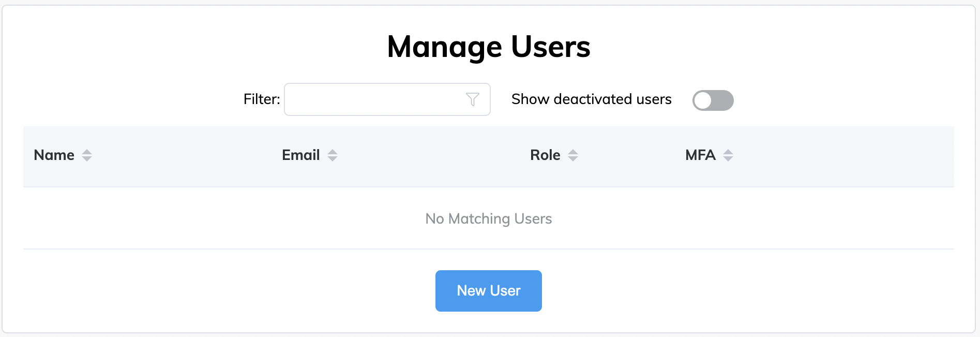Sort users descending by Name
980x337 pixels.
click(x=87, y=158)
